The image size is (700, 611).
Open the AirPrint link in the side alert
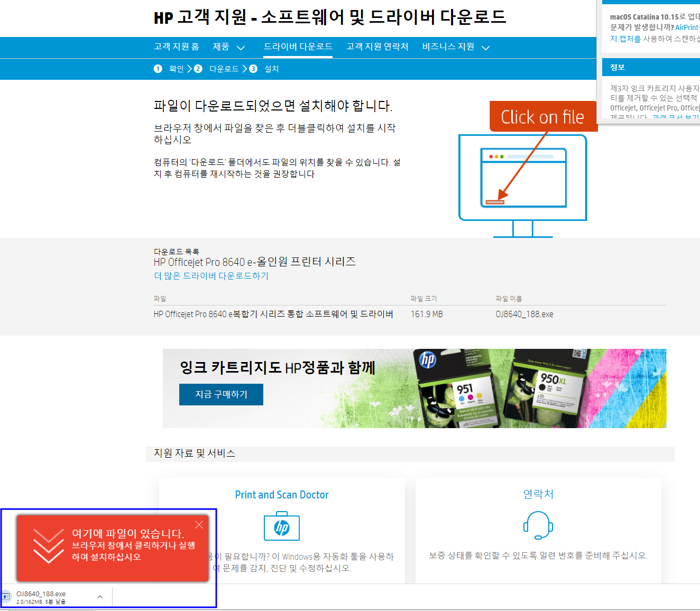pos(687,27)
